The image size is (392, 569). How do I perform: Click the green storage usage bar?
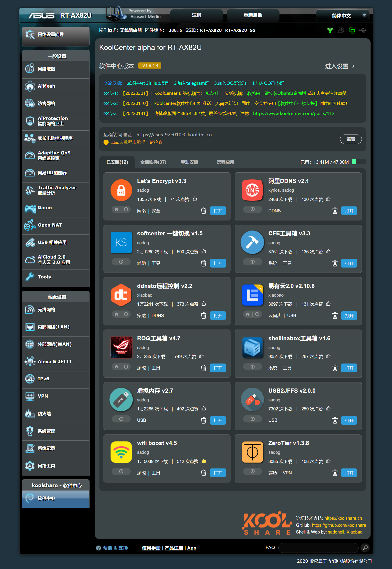(x=354, y=162)
